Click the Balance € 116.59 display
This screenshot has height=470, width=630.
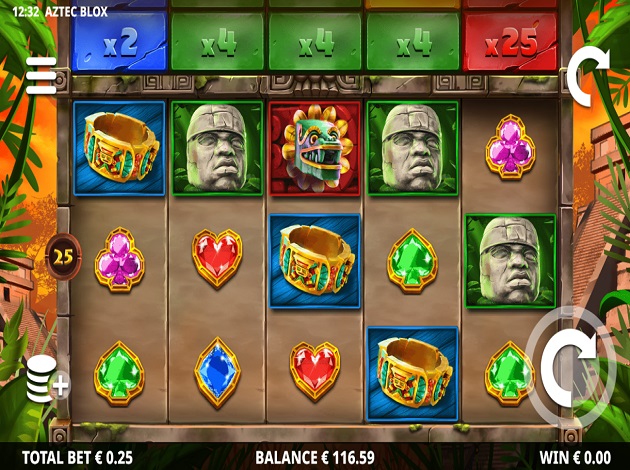315,458
